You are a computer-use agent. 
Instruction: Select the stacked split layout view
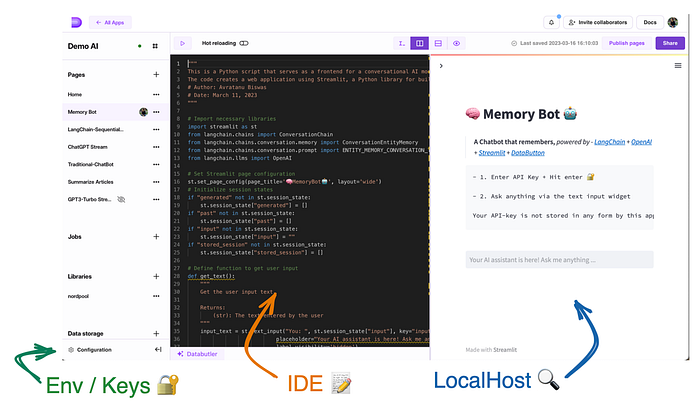[x=438, y=43]
